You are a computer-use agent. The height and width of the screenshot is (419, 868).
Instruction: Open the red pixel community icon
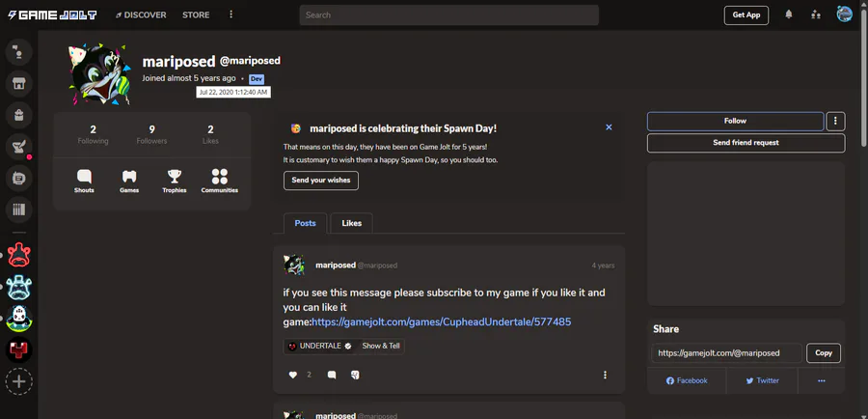click(x=19, y=349)
